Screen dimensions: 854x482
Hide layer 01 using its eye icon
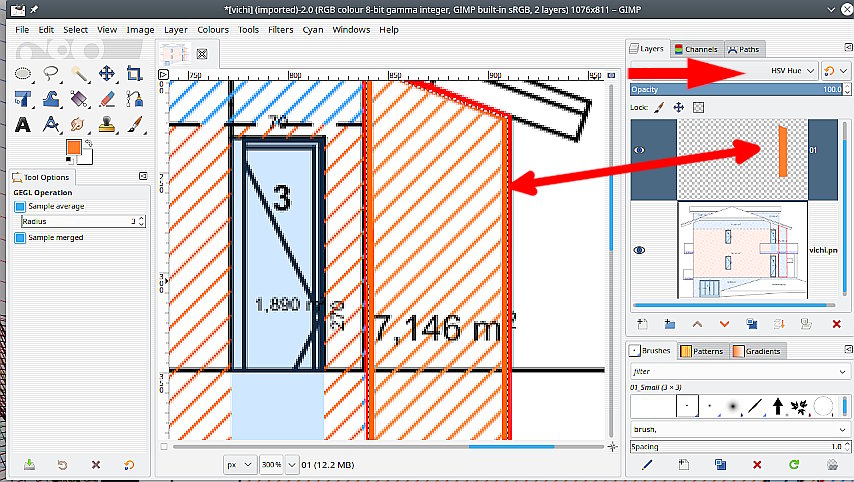(x=640, y=150)
